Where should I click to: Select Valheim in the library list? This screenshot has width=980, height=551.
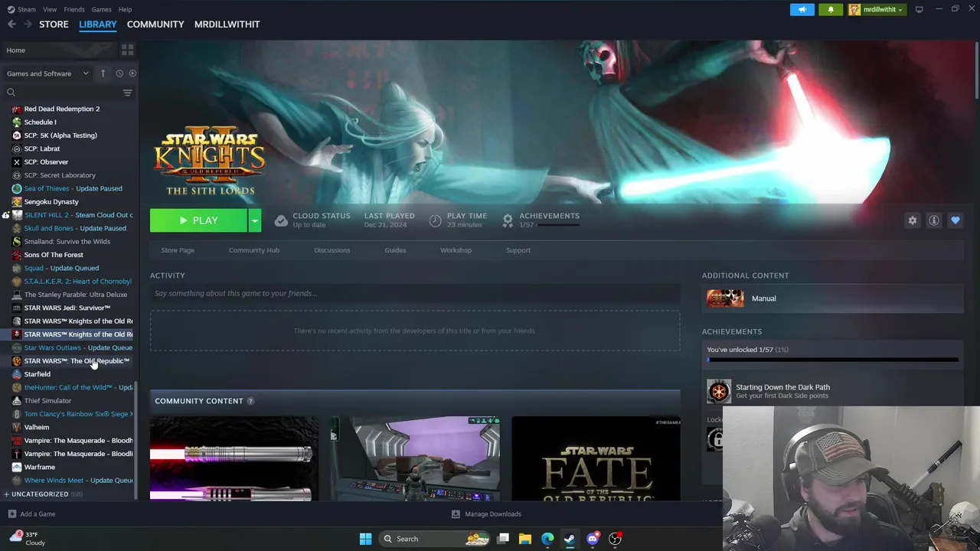(x=36, y=427)
